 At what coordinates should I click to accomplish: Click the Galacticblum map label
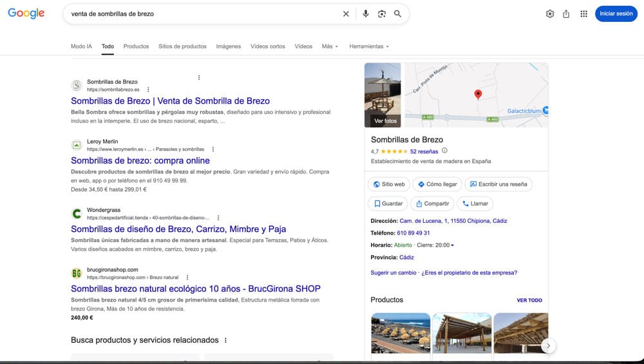524,111
